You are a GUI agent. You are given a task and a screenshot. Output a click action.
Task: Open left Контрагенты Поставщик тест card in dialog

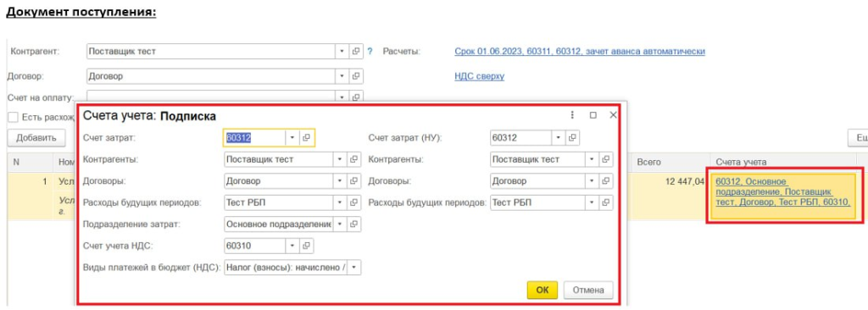(354, 159)
